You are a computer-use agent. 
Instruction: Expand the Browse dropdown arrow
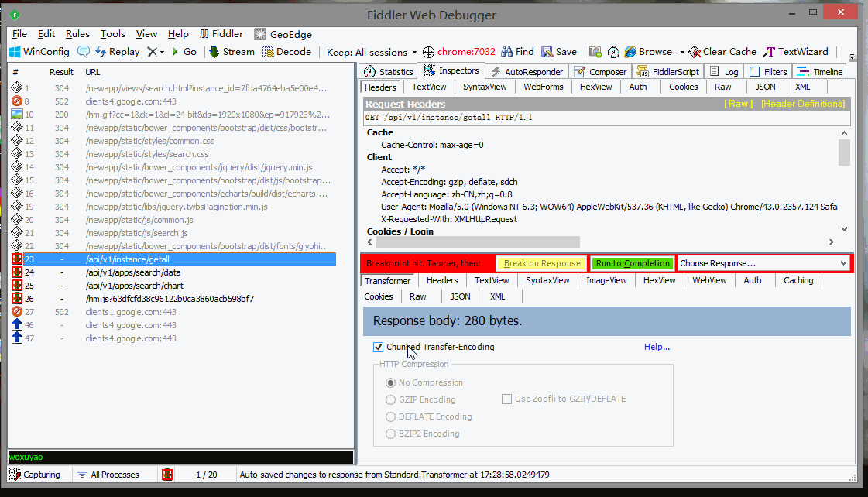(682, 52)
